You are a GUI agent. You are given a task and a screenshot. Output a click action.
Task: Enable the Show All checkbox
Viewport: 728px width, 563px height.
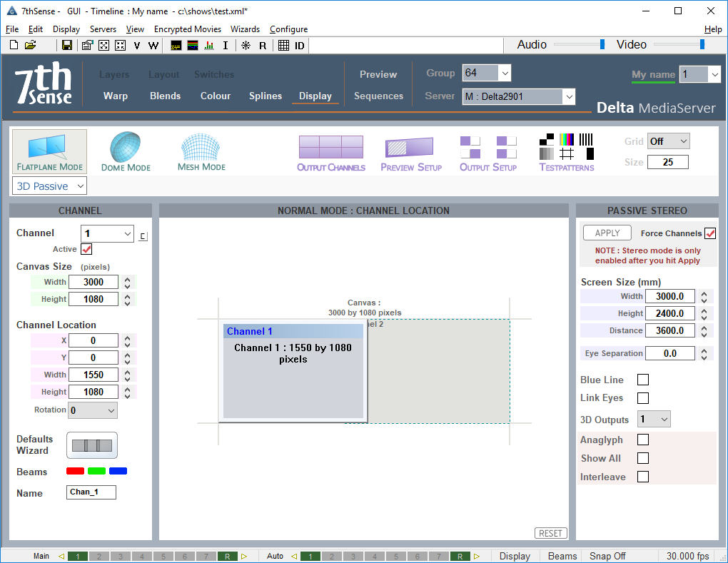(x=643, y=458)
